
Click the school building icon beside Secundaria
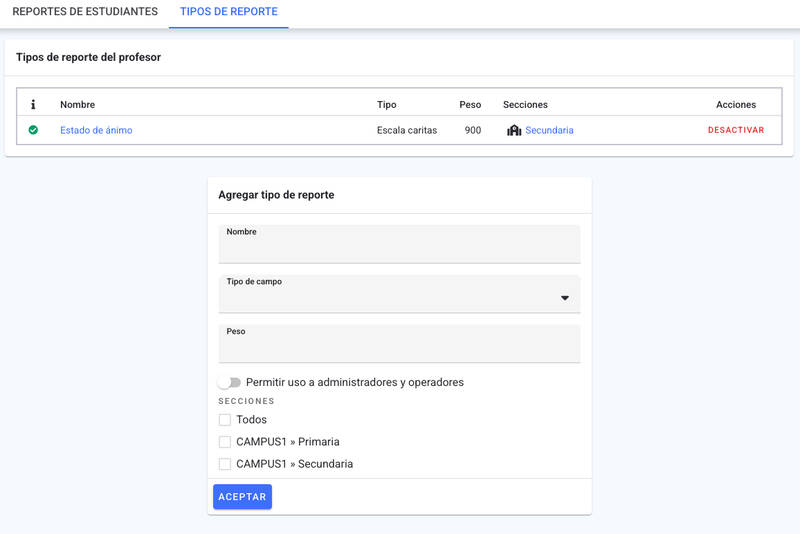click(514, 131)
